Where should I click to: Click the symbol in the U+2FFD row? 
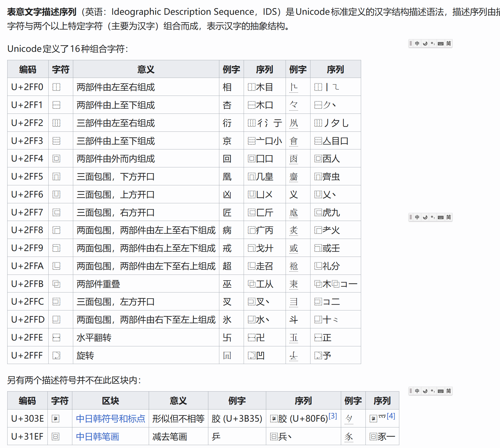click(56, 319)
